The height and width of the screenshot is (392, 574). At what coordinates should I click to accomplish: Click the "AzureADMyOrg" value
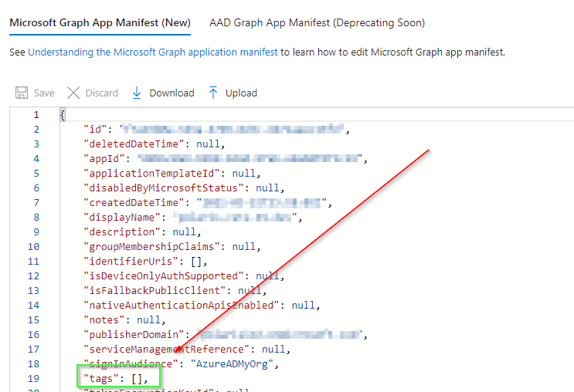coord(232,364)
